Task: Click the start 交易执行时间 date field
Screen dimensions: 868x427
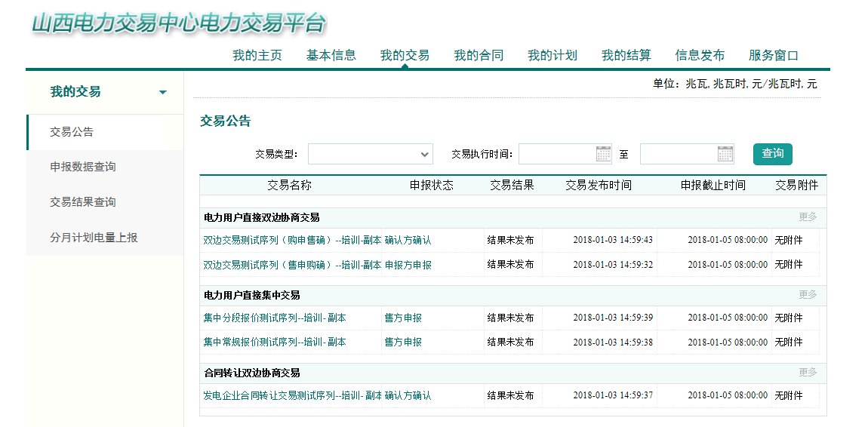Action: click(556, 154)
